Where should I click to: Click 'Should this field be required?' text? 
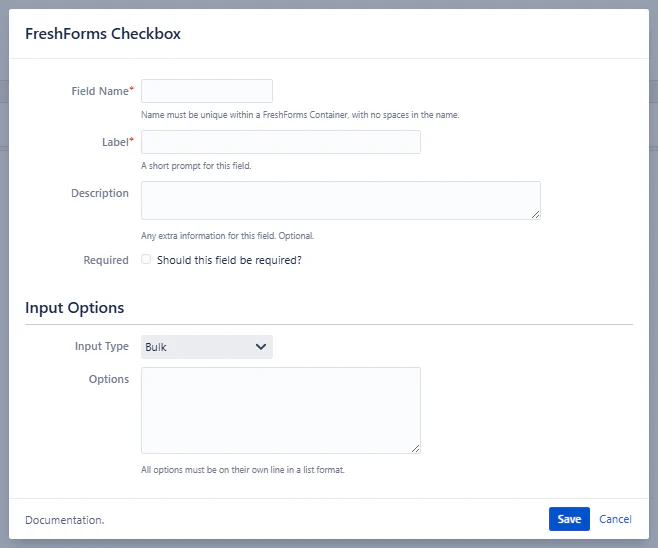click(229, 260)
